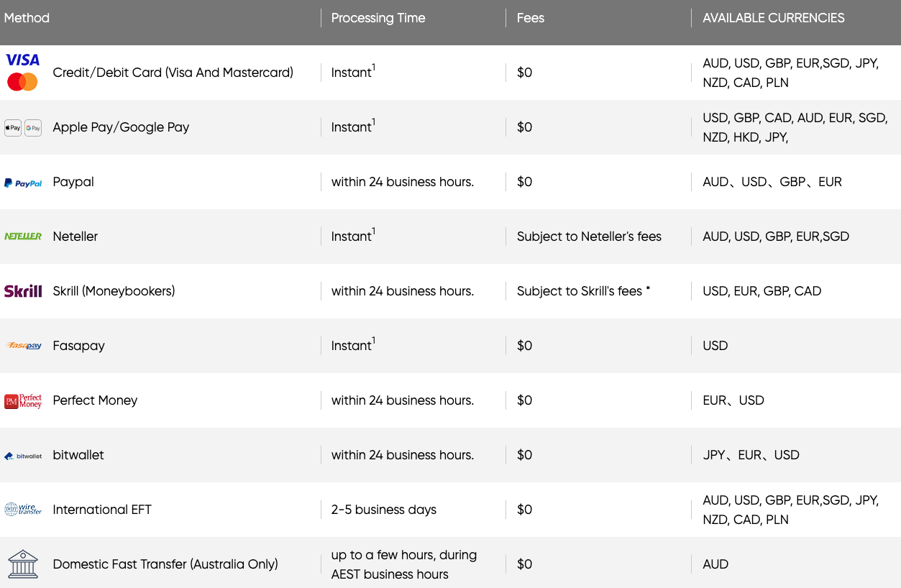Click the Perfect Money logo
The height and width of the screenshot is (588, 901).
[23, 401]
